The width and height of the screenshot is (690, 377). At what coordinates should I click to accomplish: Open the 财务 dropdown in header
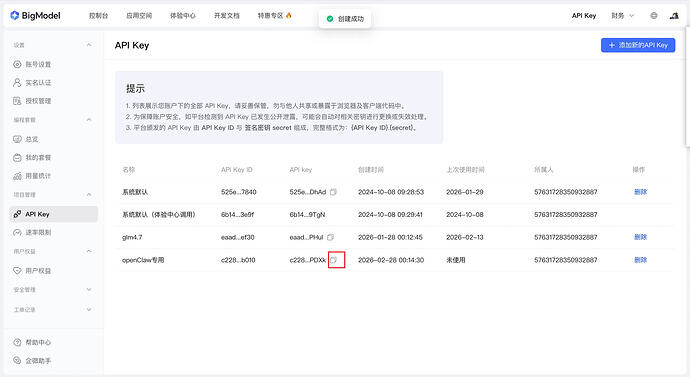[x=623, y=15]
